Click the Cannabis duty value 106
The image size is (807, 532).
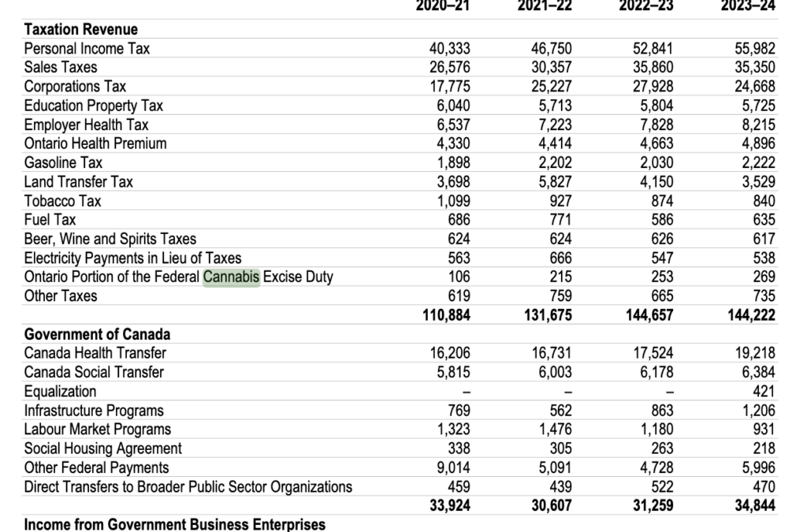[x=459, y=277]
